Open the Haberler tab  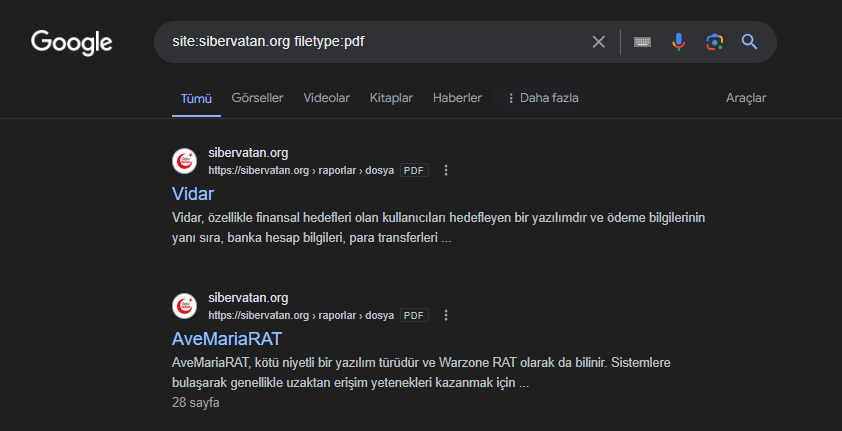point(457,98)
